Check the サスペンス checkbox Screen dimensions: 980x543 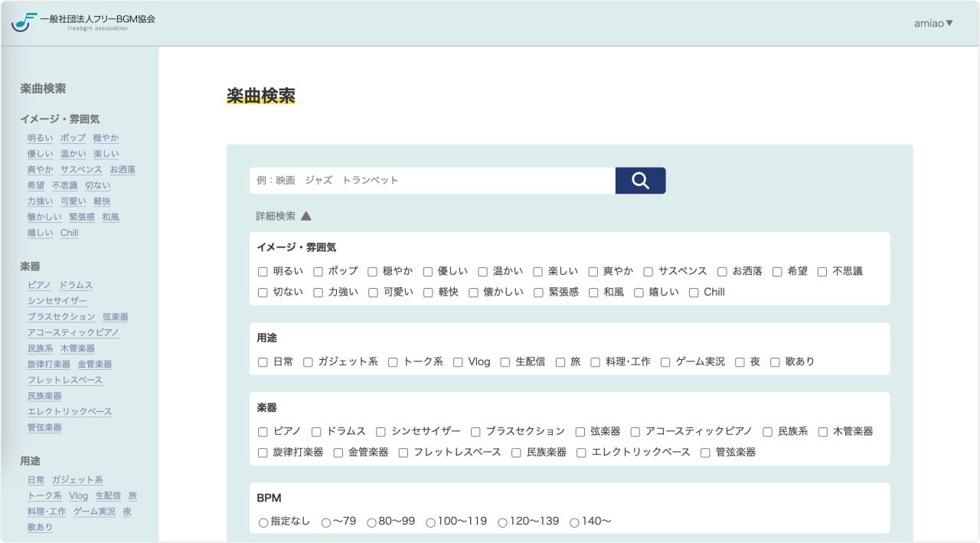(648, 272)
